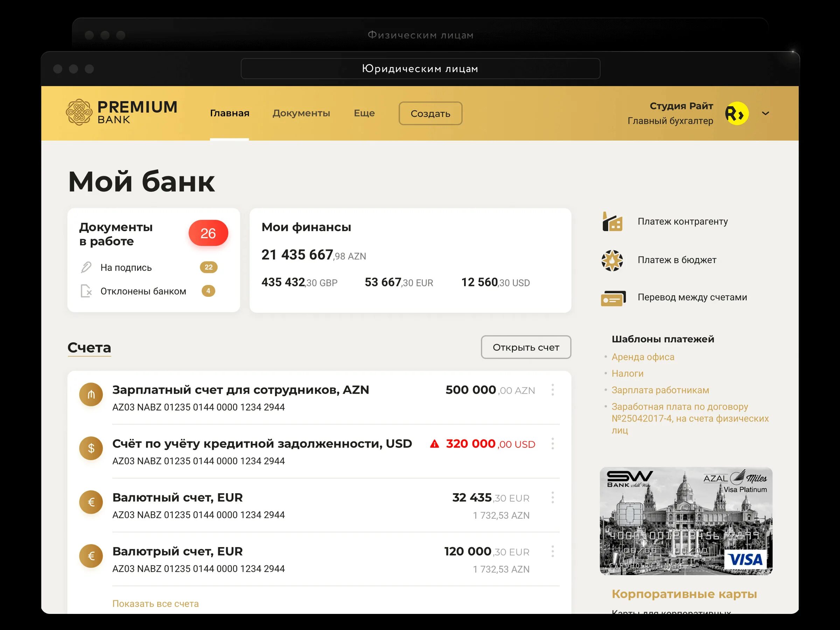Open three-dot menu for Зарплатный счет

[553, 390]
